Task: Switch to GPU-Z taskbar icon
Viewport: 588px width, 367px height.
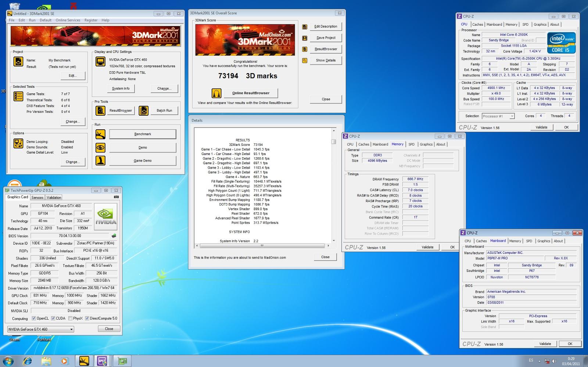Action: point(122,361)
